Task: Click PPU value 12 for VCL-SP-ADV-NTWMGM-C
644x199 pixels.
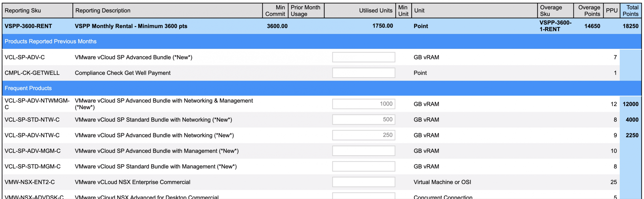Action: click(614, 104)
